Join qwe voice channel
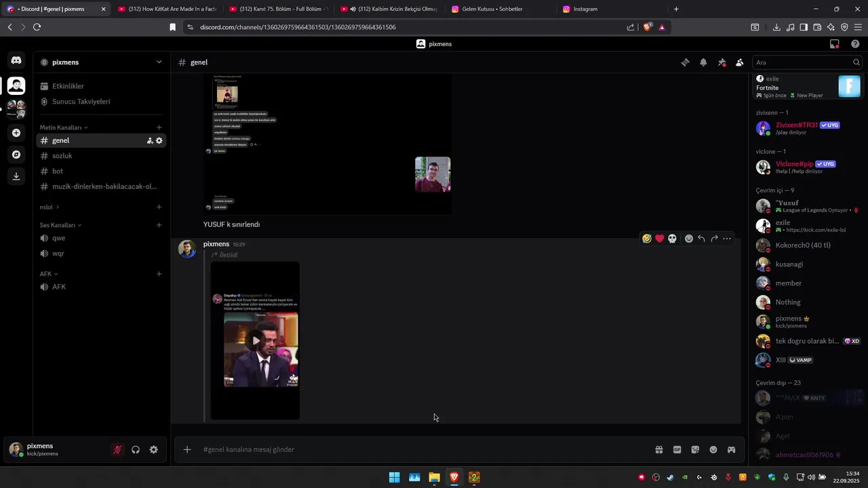The height and width of the screenshot is (488, 868). coord(102,238)
